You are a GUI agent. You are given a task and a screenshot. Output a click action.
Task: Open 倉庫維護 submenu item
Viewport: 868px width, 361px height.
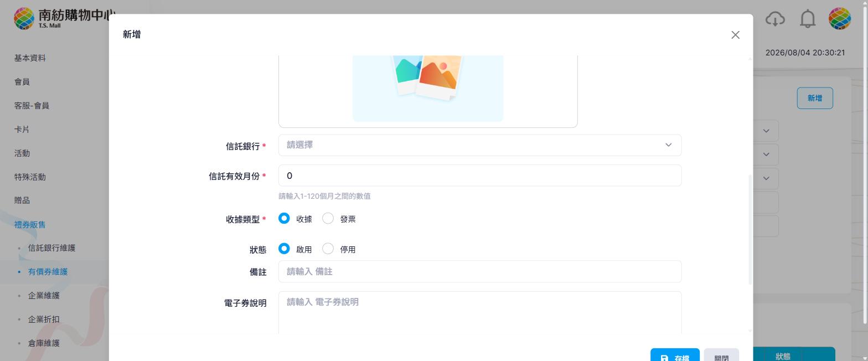44,343
